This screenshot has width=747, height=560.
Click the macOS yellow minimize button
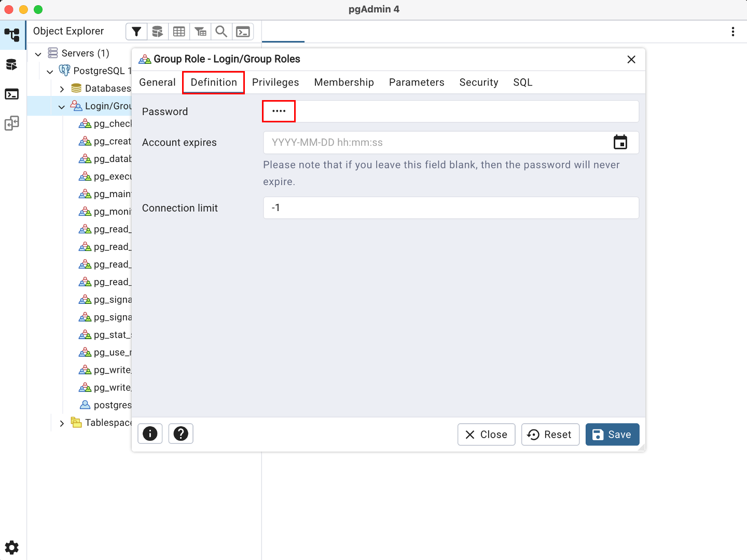23,9
